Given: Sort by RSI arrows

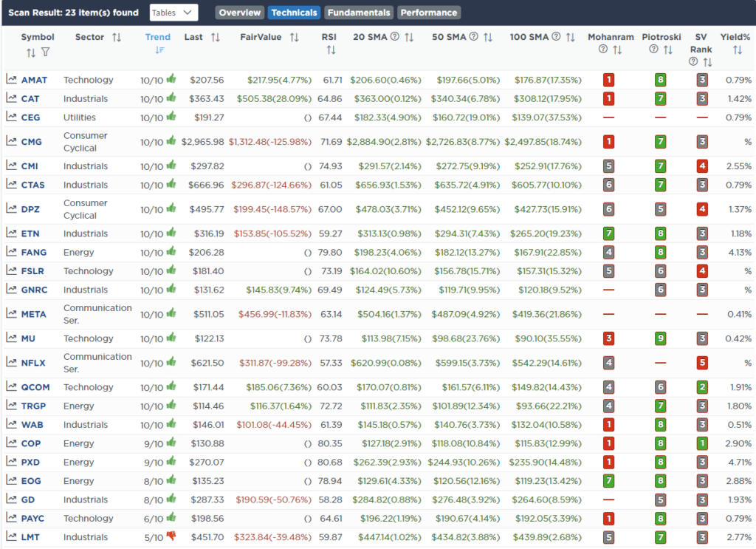Looking at the screenshot, I should [331, 50].
